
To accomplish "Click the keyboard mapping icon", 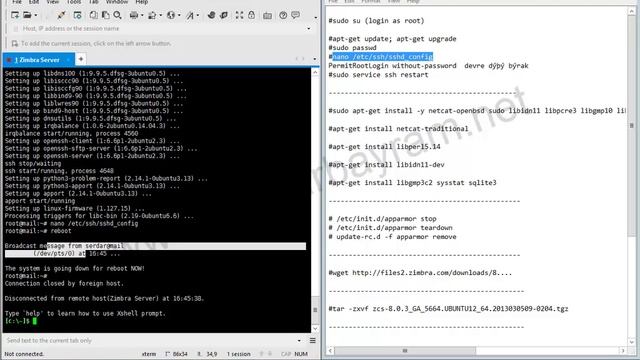I will (x=267, y=16).
